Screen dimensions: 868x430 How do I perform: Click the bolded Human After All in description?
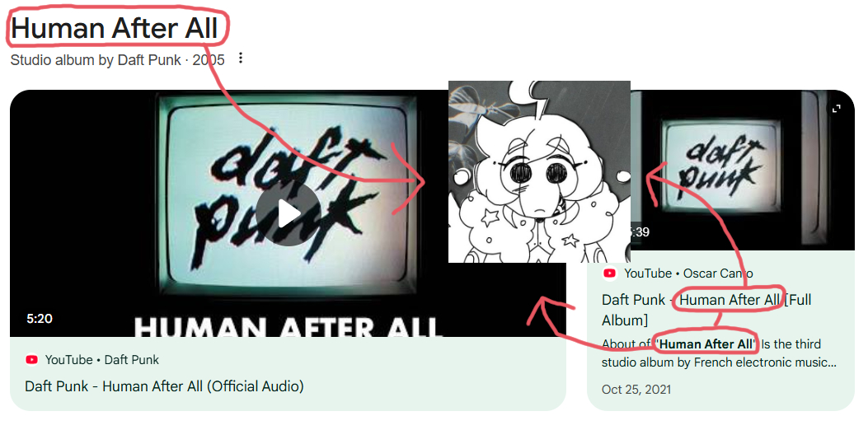pos(706,344)
